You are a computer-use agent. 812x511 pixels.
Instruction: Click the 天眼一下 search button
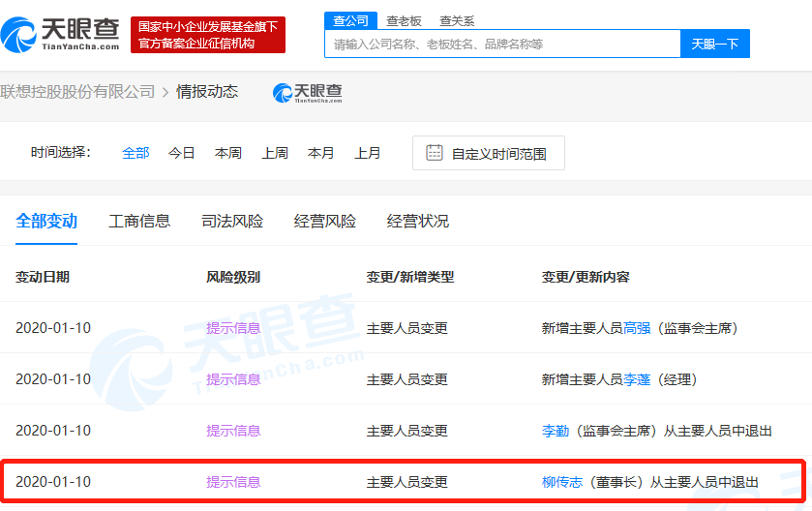click(714, 44)
